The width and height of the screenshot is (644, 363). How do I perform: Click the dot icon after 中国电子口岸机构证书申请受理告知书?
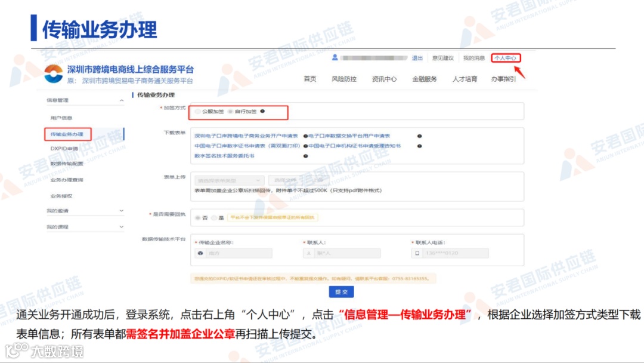419,146
